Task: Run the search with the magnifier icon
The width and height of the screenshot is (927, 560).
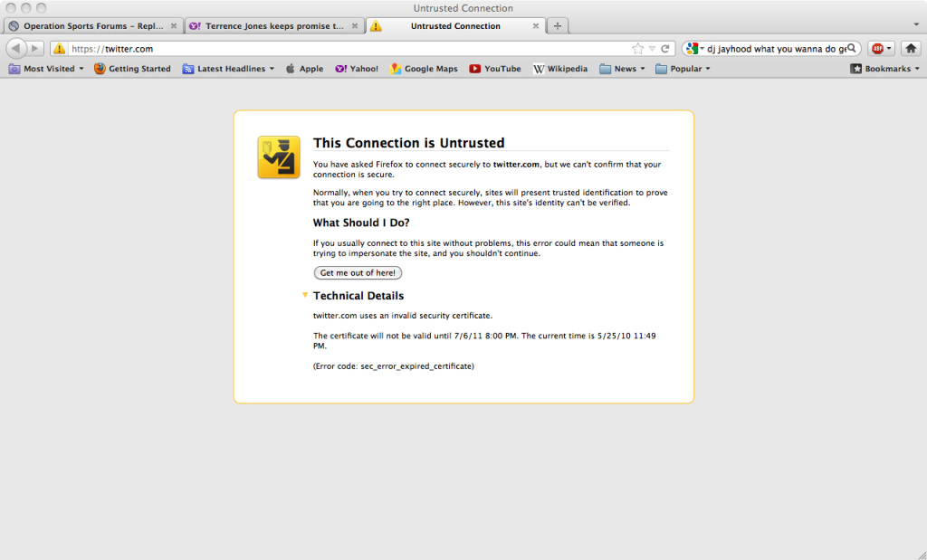Action: coord(852,49)
